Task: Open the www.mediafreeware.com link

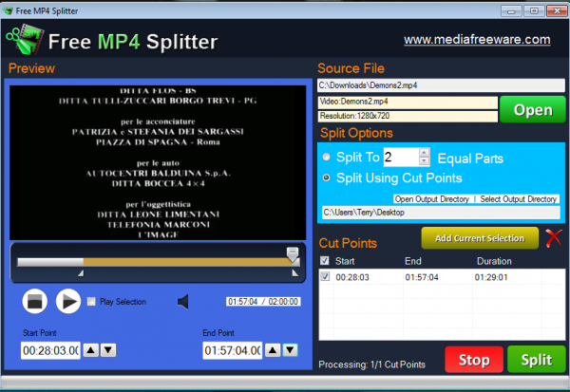Action: 477,39
